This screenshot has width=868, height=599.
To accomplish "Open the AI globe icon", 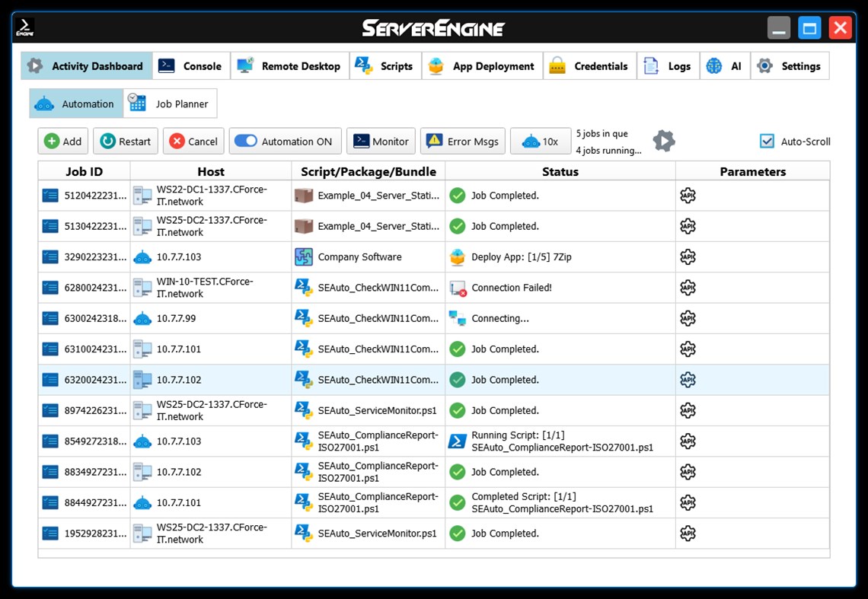I will [713, 65].
